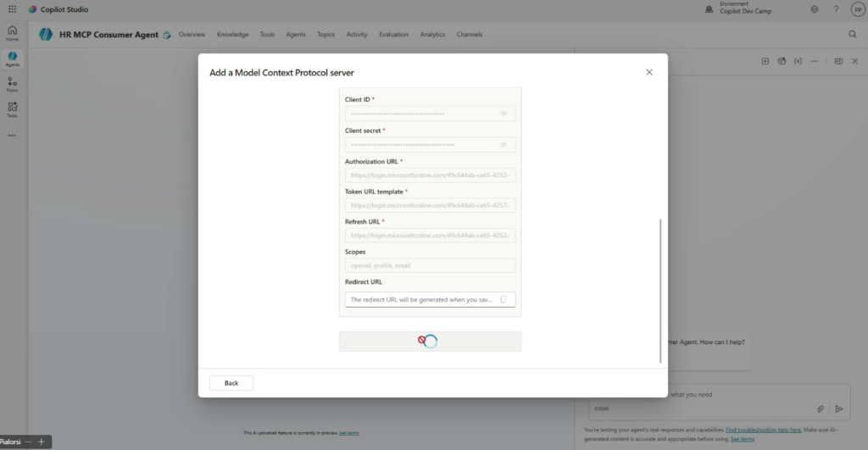Copy the Redirect URL
This screenshot has width=868, height=450.
click(504, 299)
